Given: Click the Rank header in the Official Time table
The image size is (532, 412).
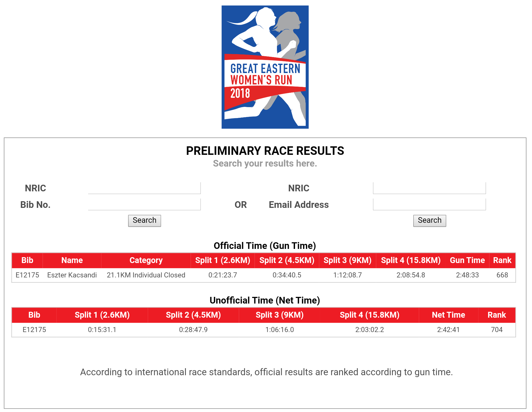Looking at the screenshot, I should point(502,260).
